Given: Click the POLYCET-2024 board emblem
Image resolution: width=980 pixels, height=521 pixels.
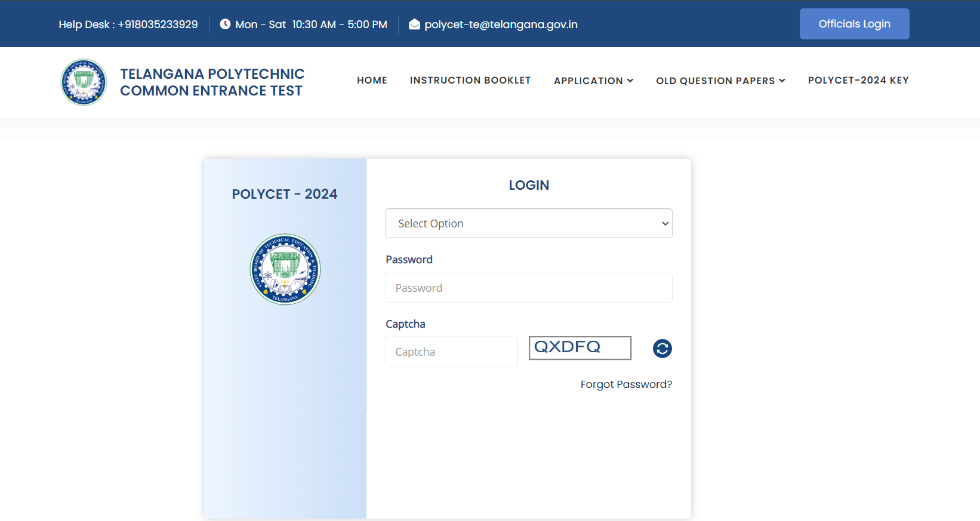Looking at the screenshot, I should point(285,269).
